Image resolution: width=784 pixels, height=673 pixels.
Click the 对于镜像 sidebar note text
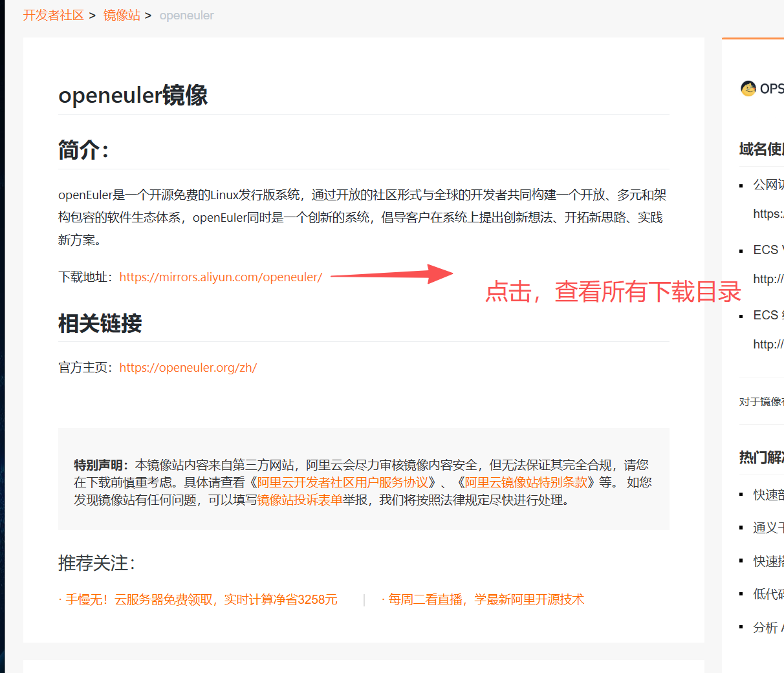(761, 401)
